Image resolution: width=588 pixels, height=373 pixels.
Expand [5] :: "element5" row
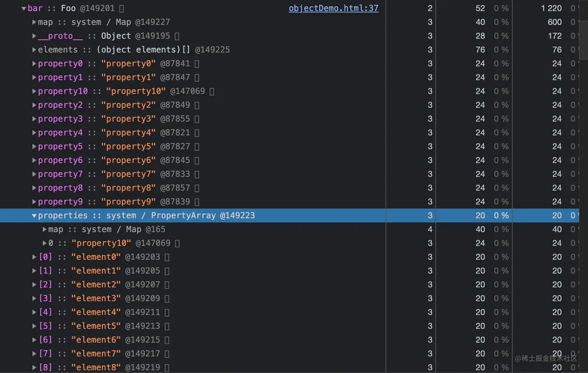[34, 326]
